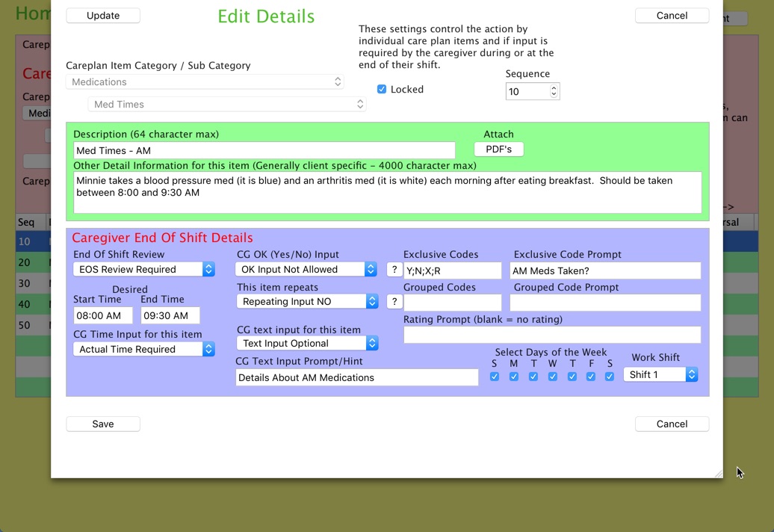Adjust the Sequence stepper arrows
The image size is (774, 532).
(554, 91)
